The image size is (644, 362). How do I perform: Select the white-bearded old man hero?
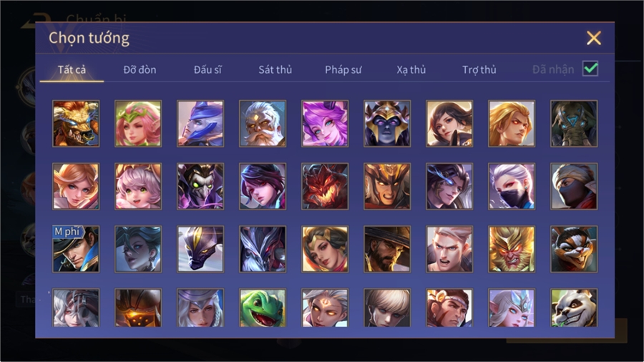[263, 124]
